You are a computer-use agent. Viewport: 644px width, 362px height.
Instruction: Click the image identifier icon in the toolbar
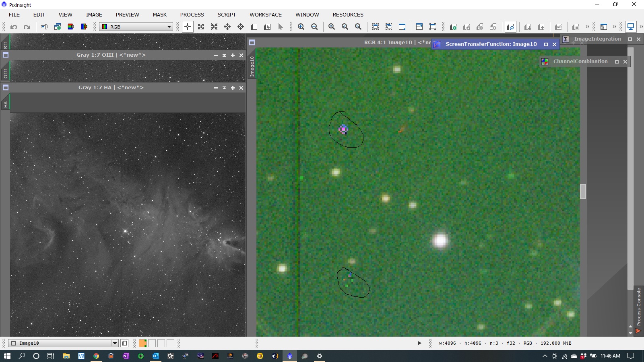coord(44,27)
